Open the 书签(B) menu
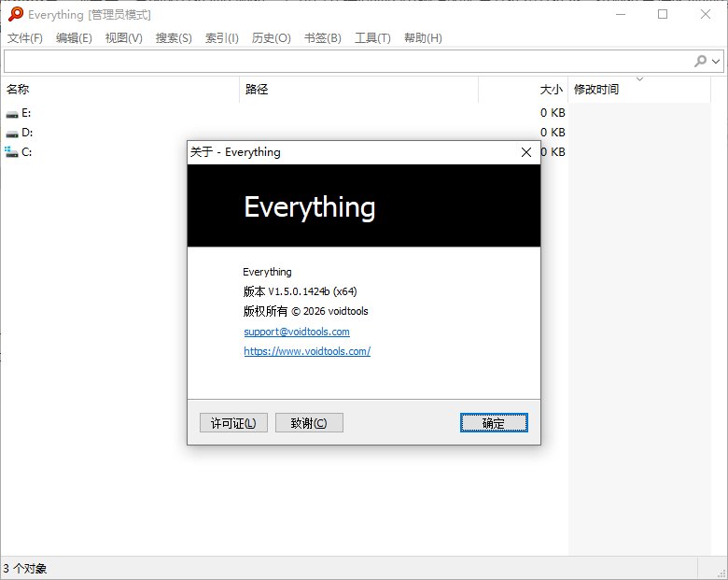Screen dimensions: 728x580 point(323,38)
